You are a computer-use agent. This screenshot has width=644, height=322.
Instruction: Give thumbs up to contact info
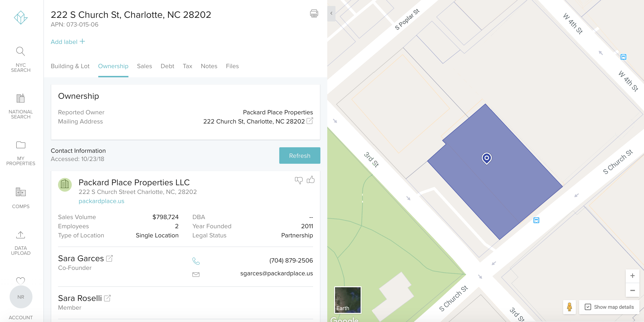pyautogui.click(x=311, y=180)
